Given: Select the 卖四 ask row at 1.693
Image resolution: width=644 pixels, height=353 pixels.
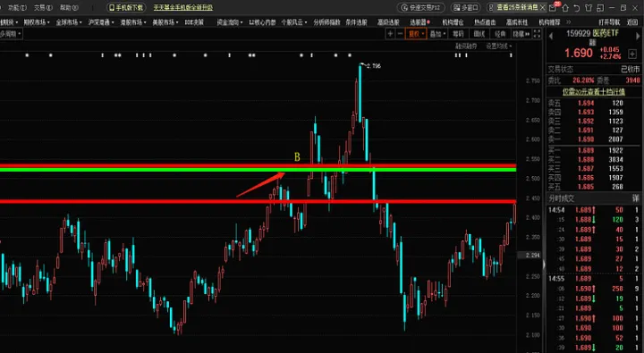Looking at the screenshot, I should pyautogui.click(x=594, y=112).
